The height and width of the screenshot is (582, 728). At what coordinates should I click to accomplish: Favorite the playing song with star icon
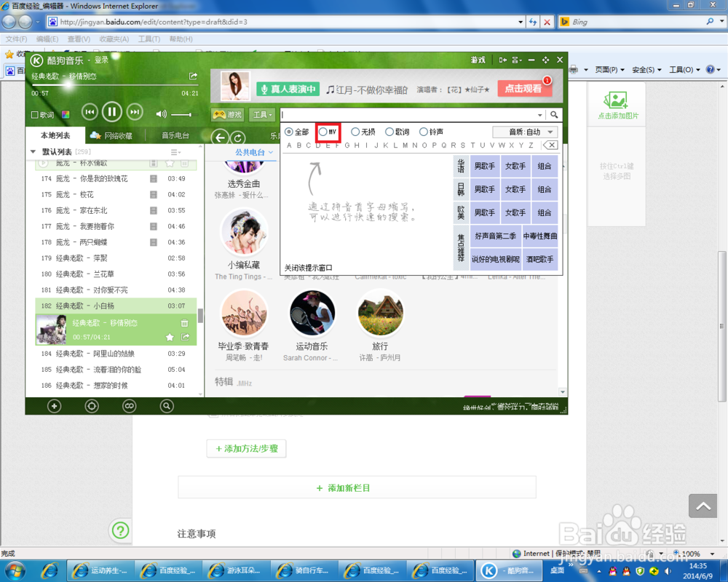pyautogui.click(x=170, y=338)
